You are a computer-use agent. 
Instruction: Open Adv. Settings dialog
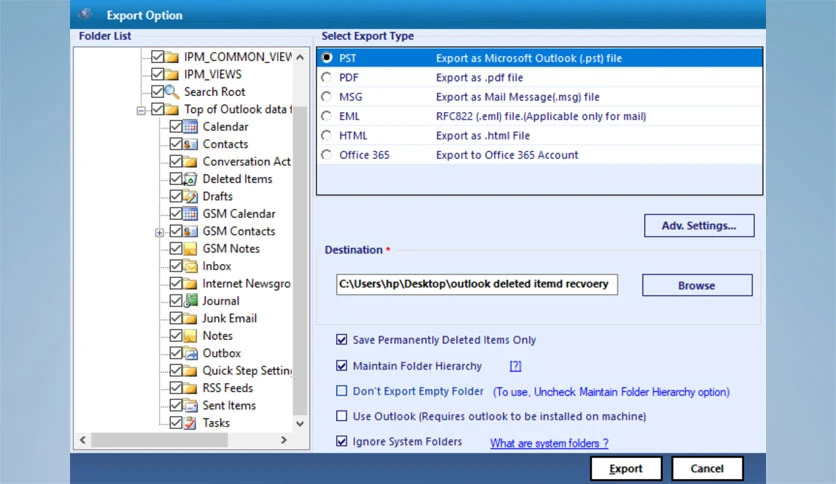point(699,225)
